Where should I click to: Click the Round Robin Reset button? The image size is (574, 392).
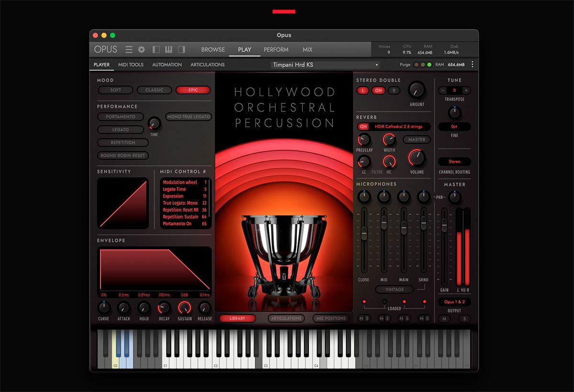pos(123,155)
